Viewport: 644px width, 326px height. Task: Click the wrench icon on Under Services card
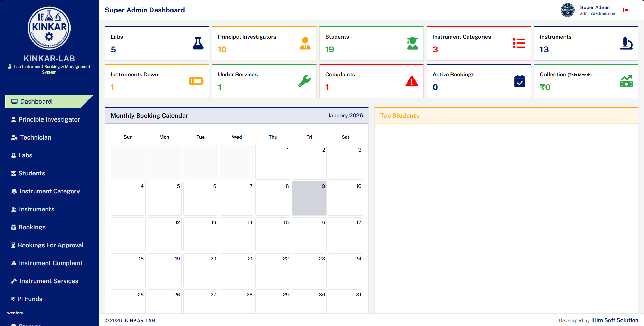305,81
